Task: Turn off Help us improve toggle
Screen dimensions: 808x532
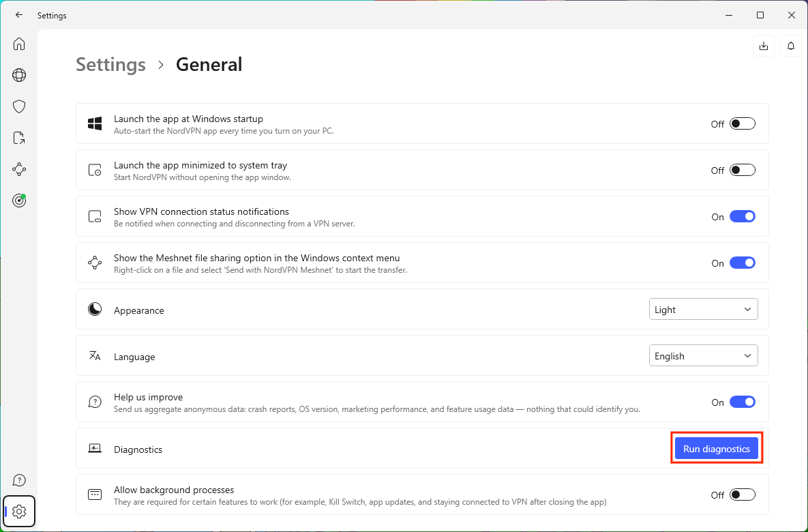Action: click(742, 402)
